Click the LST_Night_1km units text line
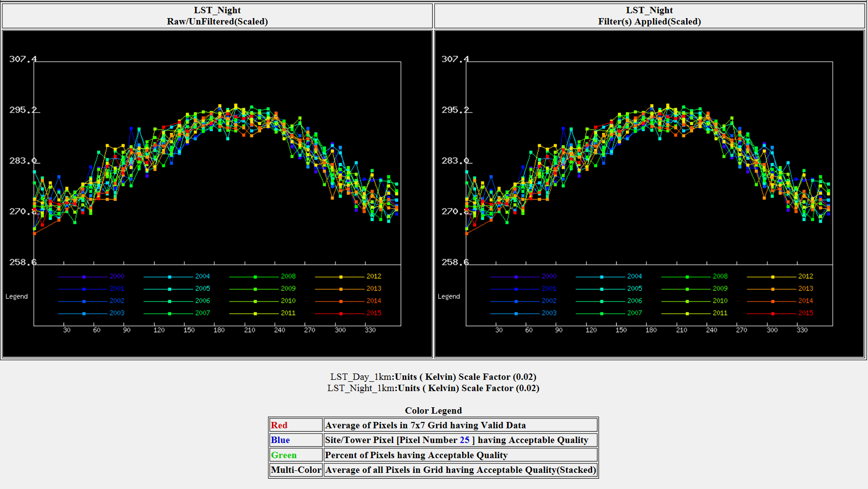Screen dimensions: 868x489 pos(433,388)
